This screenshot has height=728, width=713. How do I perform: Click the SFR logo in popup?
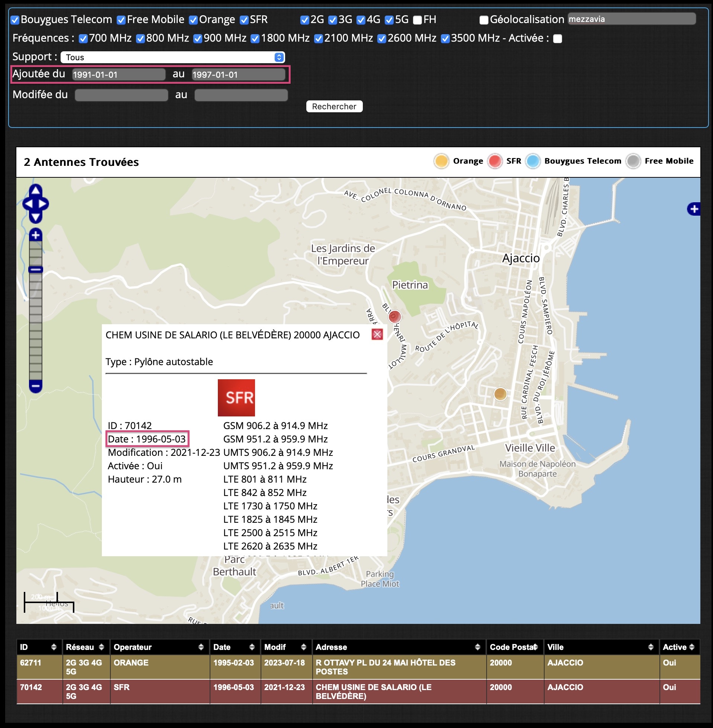click(x=236, y=398)
